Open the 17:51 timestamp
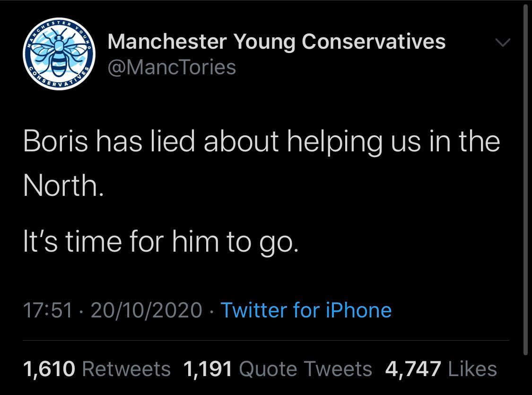The image size is (532, 395). (x=48, y=310)
